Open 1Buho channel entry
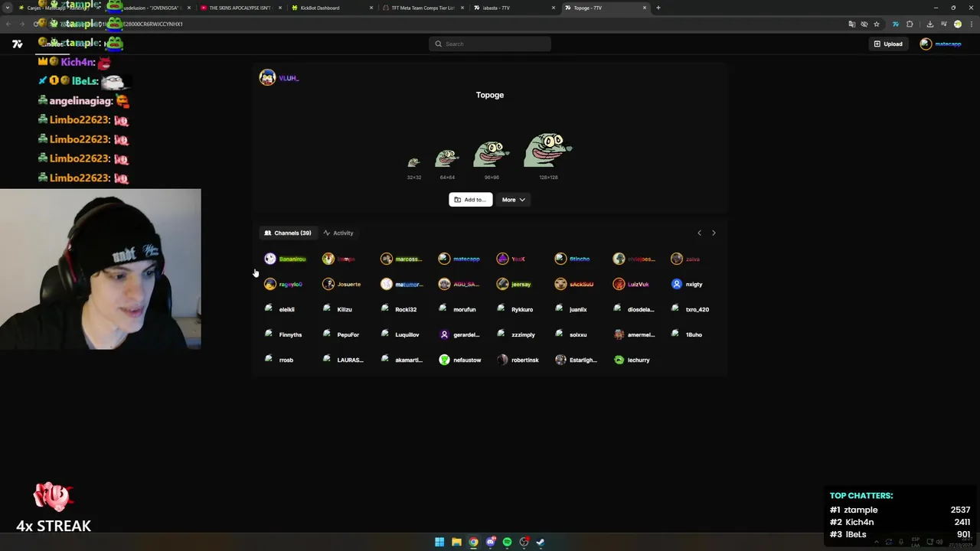The height and width of the screenshot is (551, 980). 687,334
